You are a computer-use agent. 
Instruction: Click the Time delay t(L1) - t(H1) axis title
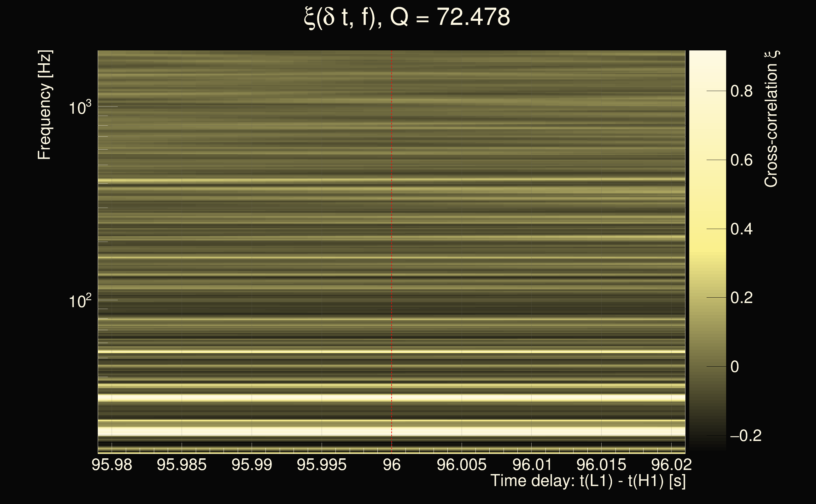[588, 481]
